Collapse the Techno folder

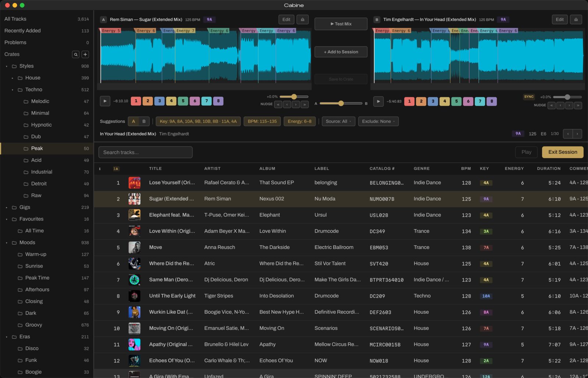12,90
